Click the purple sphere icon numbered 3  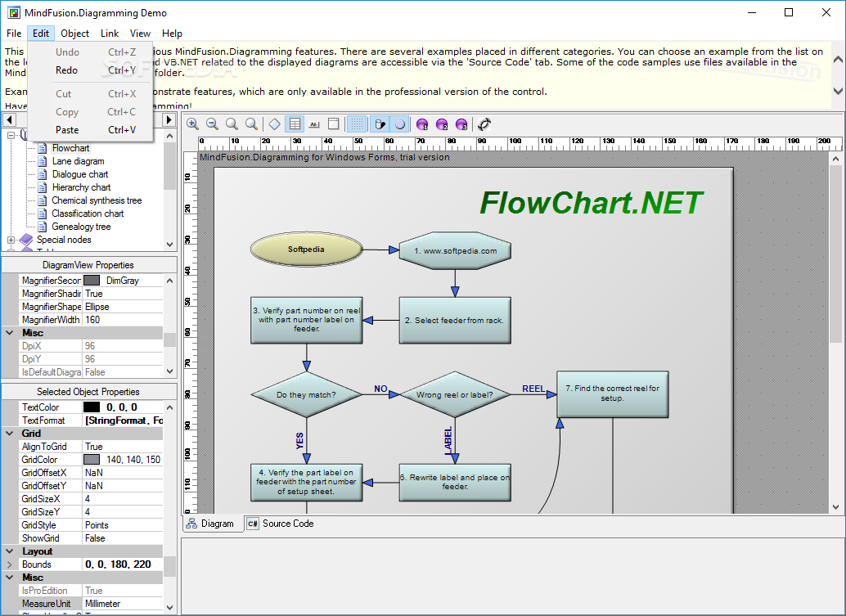point(461,124)
